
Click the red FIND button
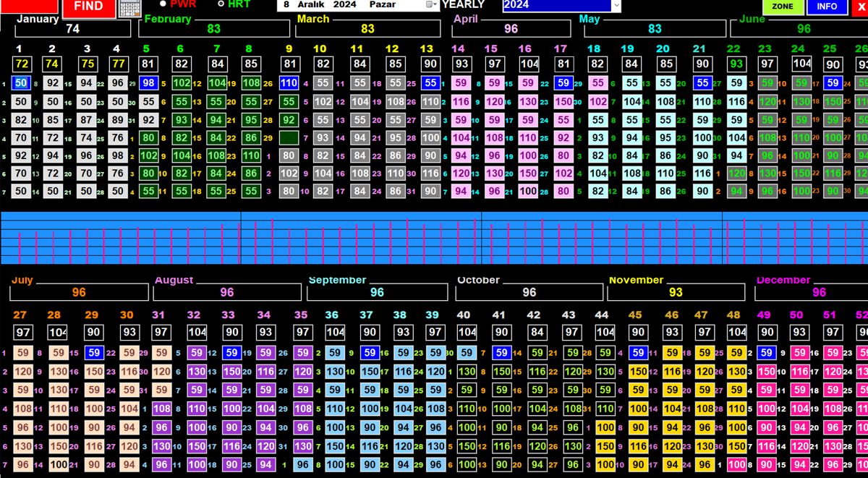88,7
